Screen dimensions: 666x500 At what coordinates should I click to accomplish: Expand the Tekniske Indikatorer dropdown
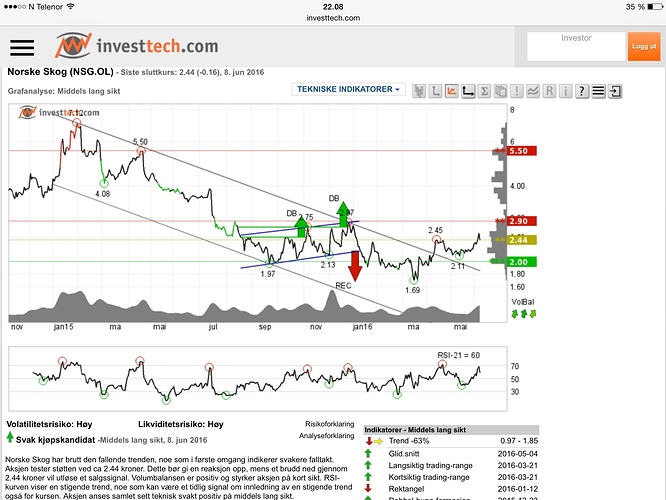pyautogui.click(x=349, y=89)
